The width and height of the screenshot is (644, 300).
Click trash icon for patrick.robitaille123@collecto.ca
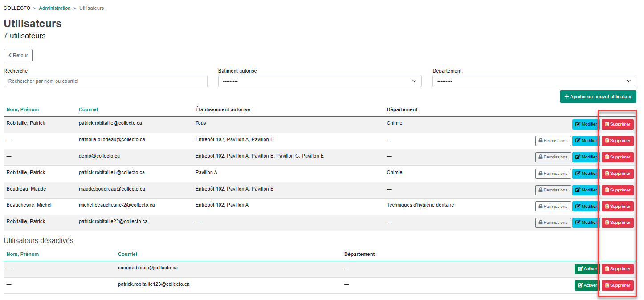click(x=607, y=285)
